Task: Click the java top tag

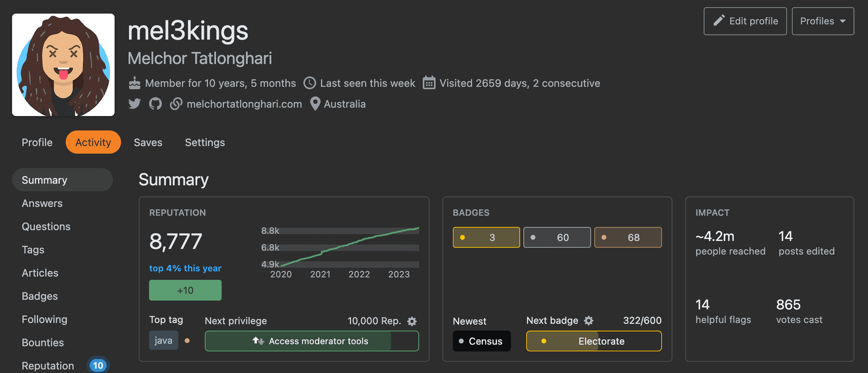Action: point(164,340)
